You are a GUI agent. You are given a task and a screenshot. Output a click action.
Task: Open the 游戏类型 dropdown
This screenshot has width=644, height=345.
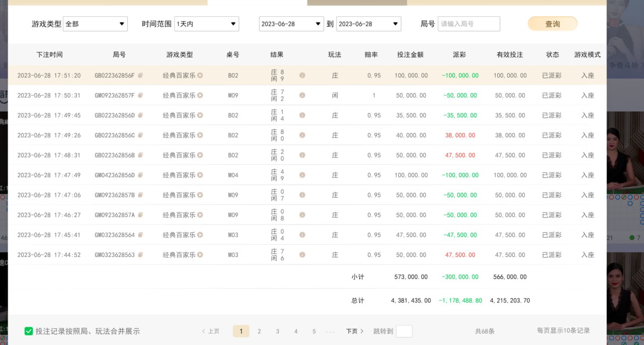pos(95,23)
